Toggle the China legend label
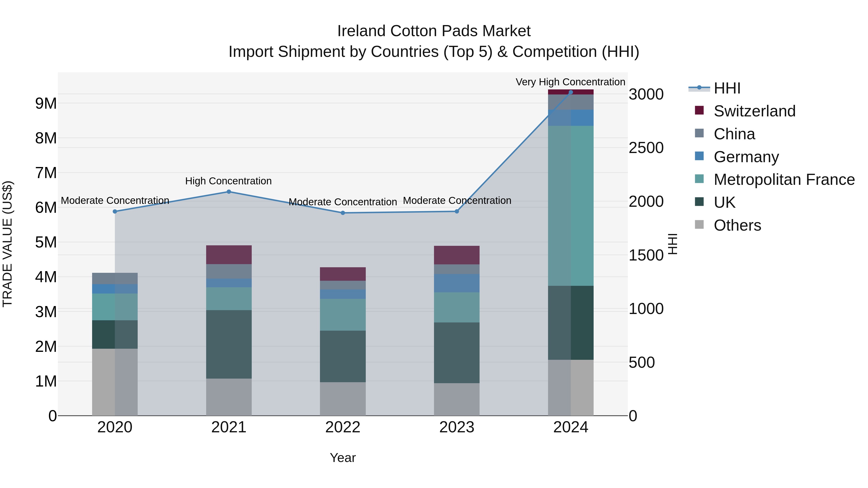The image size is (868, 488). (734, 134)
